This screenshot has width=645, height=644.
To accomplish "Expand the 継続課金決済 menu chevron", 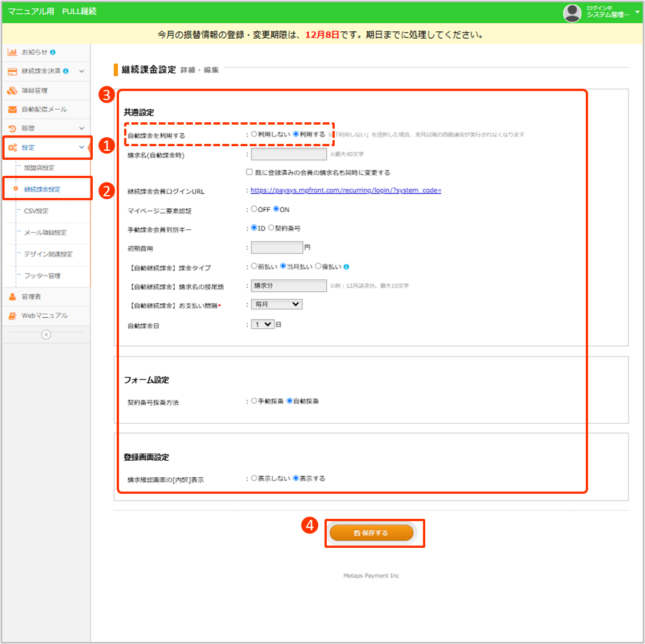I will [81, 71].
